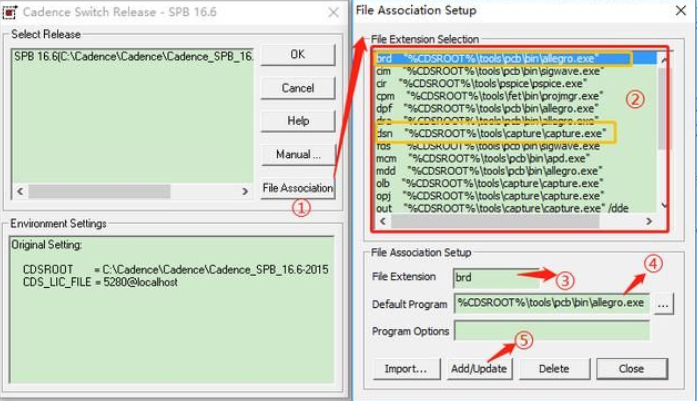This screenshot has width=697, height=401.
Task: Click up arrow of extension list scrollbar
Action: (x=663, y=60)
